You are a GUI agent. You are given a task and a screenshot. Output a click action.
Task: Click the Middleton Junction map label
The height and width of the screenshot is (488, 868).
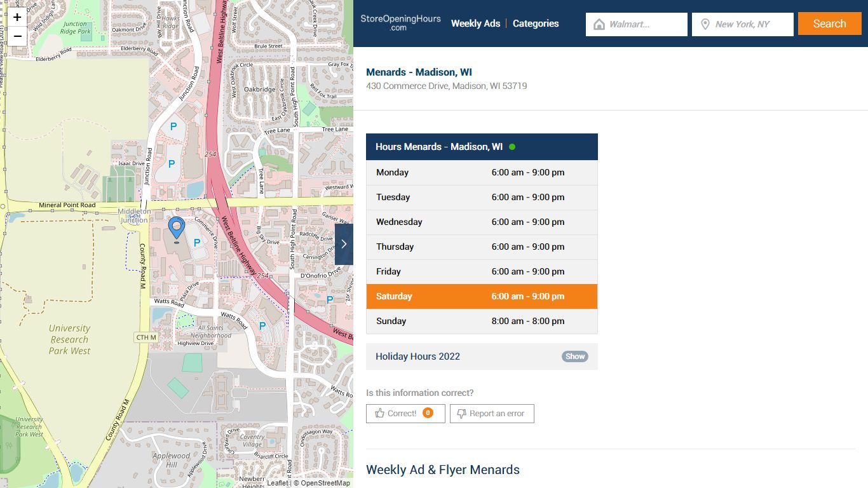coord(134,215)
